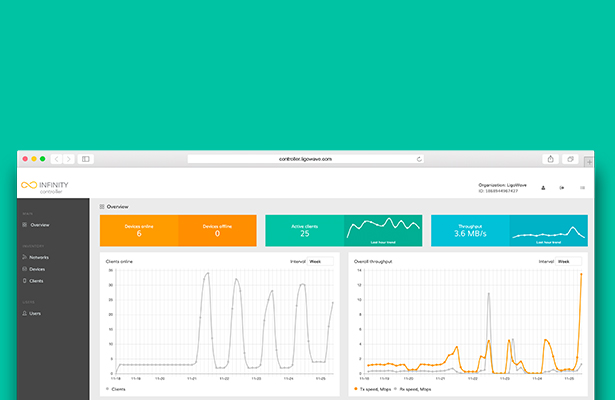Image resolution: width=615 pixels, height=400 pixels.
Task: Open the browser tabs overview icon
Action: tap(571, 159)
